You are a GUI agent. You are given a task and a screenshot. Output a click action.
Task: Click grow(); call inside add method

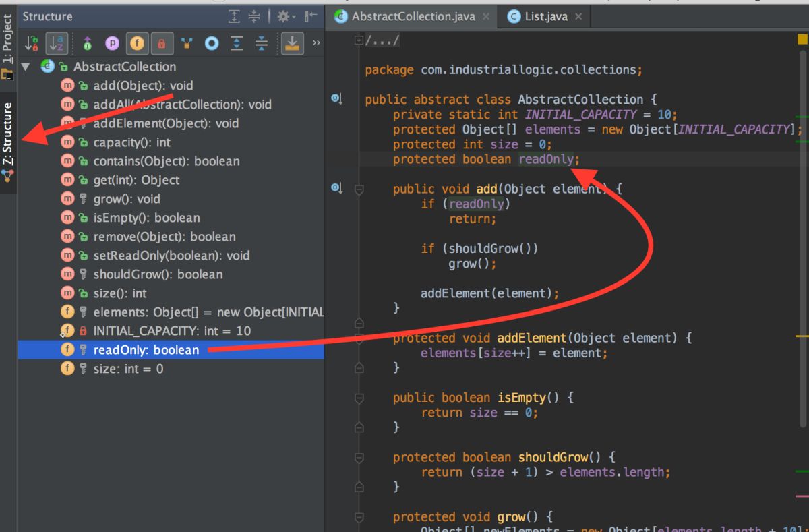(472, 264)
